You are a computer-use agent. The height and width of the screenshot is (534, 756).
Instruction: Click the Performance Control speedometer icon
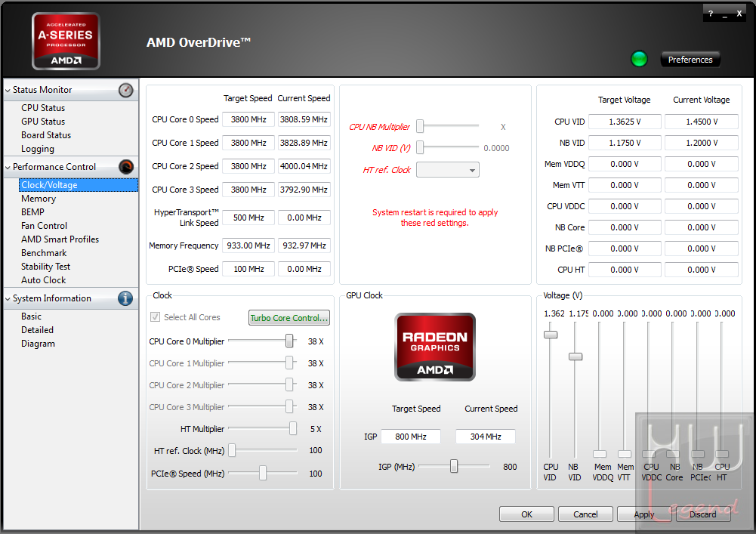click(x=126, y=167)
